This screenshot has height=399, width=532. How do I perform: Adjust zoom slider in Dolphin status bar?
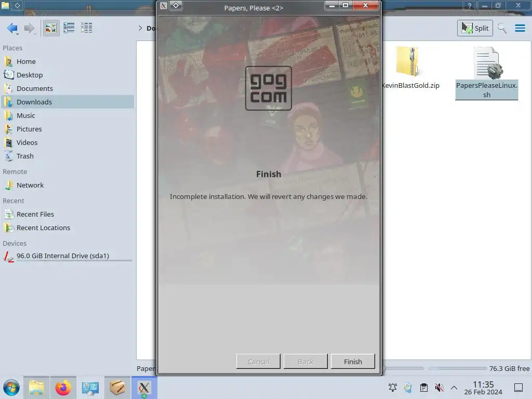tap(404, 368)
